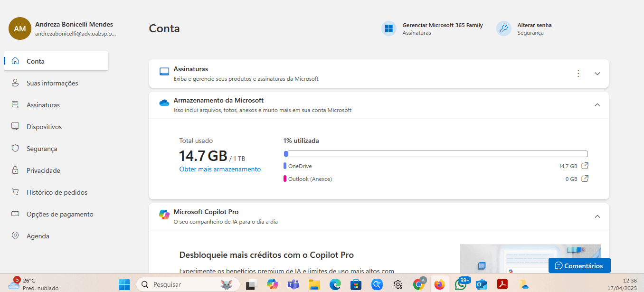Screen dimensions: 644x292
Task: Open Copilot app from taskbar
Action: [x=272, y=284]
